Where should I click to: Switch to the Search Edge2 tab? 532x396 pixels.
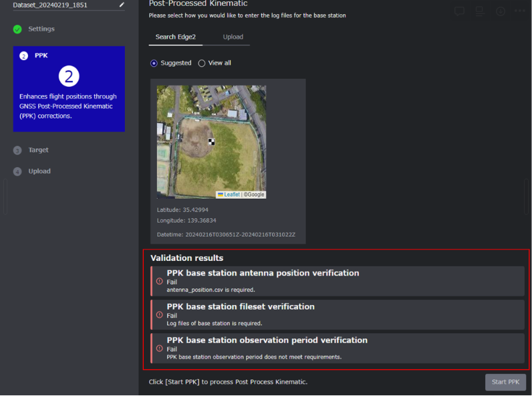pos(175,37)
